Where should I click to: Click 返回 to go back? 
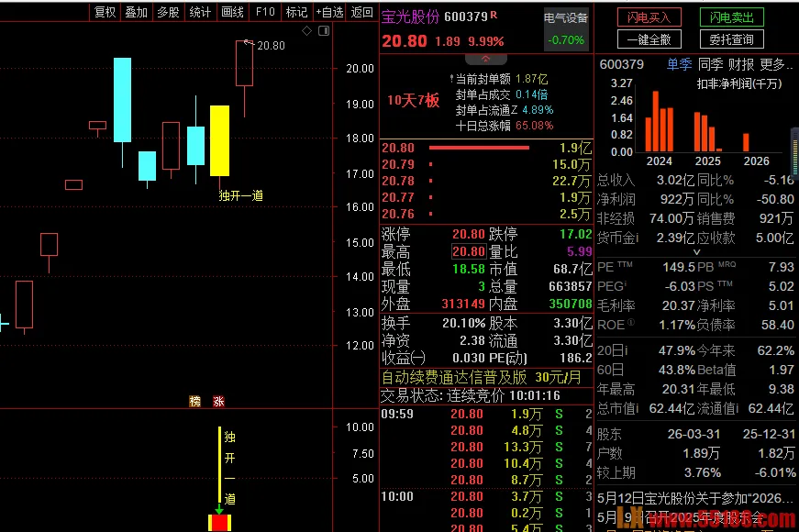click(x=361, y=12)
